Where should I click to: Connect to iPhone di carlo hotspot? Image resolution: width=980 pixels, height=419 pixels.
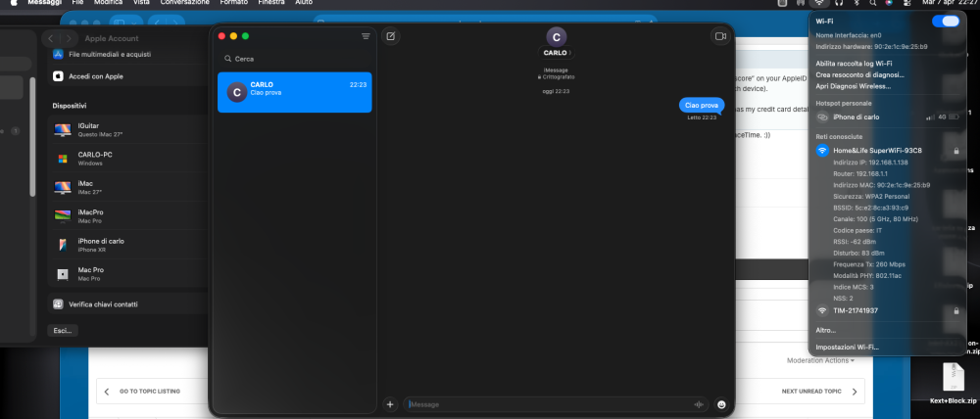click(x=888, y=116)
